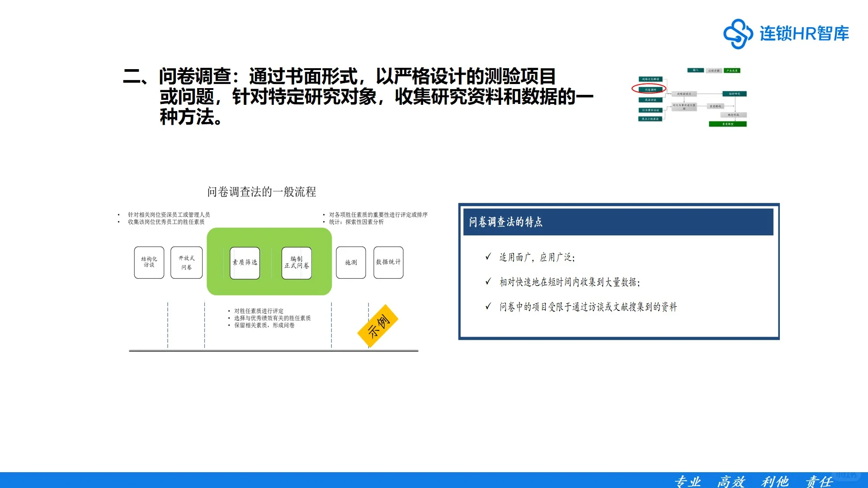Click footer word 专业

(x=688, y=482)
